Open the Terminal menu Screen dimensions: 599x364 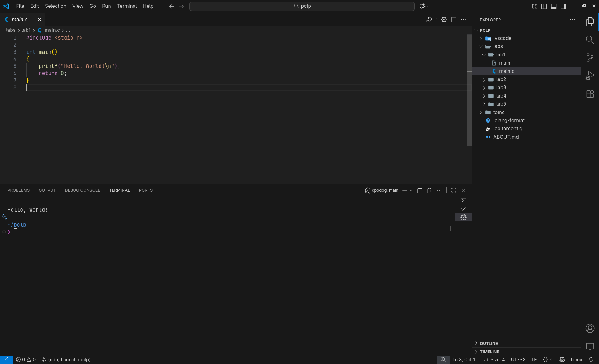[x=127, y=6]
